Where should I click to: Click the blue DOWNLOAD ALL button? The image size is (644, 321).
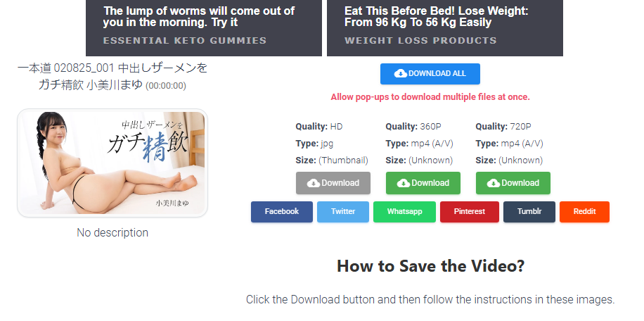point(430,74)
